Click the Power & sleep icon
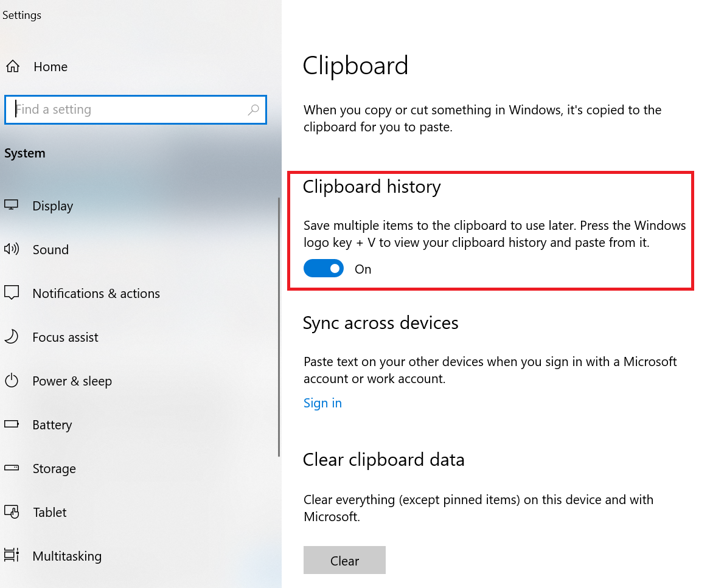This screenshot has height=588, width=710. [12, 381]
